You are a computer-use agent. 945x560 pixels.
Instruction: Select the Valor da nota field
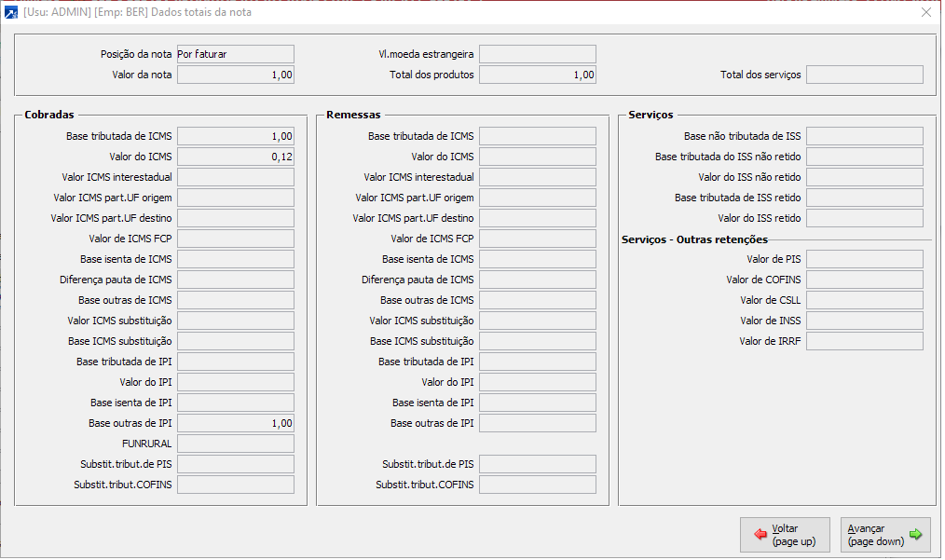click(235, 75)
